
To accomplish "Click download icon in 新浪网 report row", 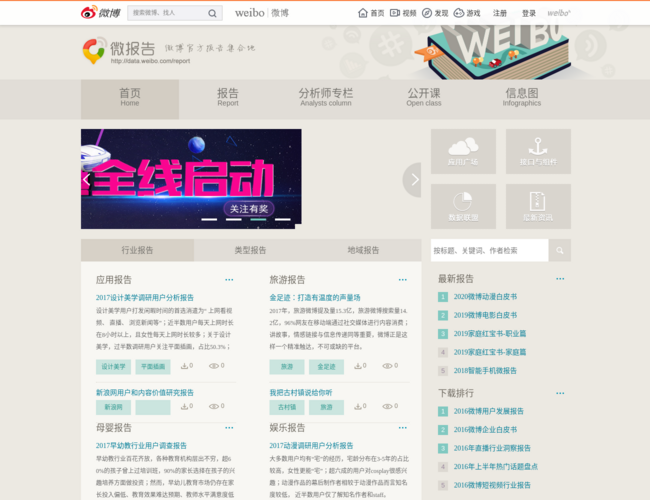I will click(184, 406).
